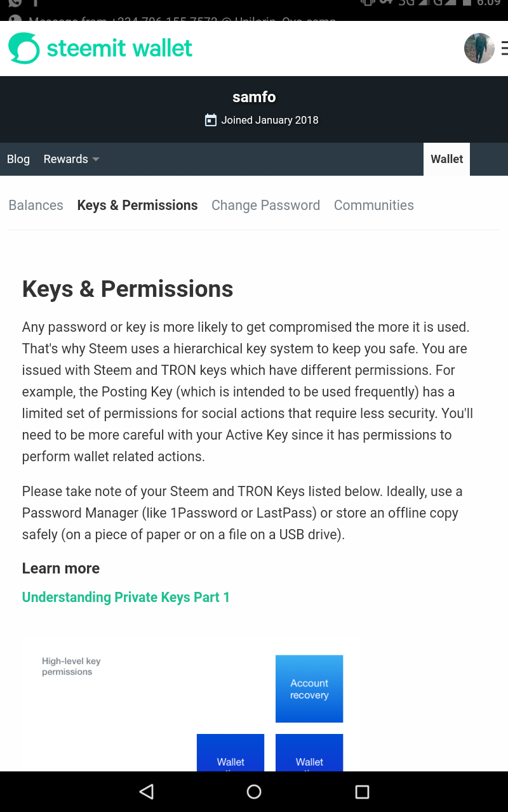Go to the Blog section
The height and width of the screenshot is (812, 508).
(x=18, y=159)
